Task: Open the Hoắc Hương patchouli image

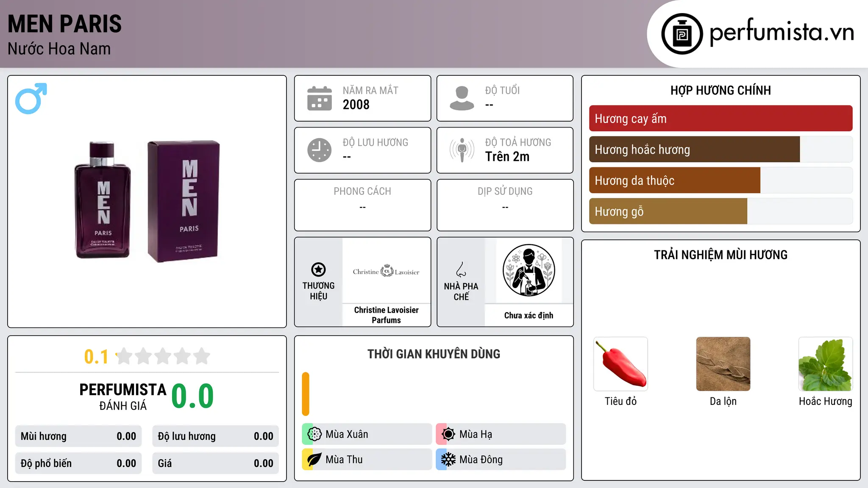Action: [826, 364]
